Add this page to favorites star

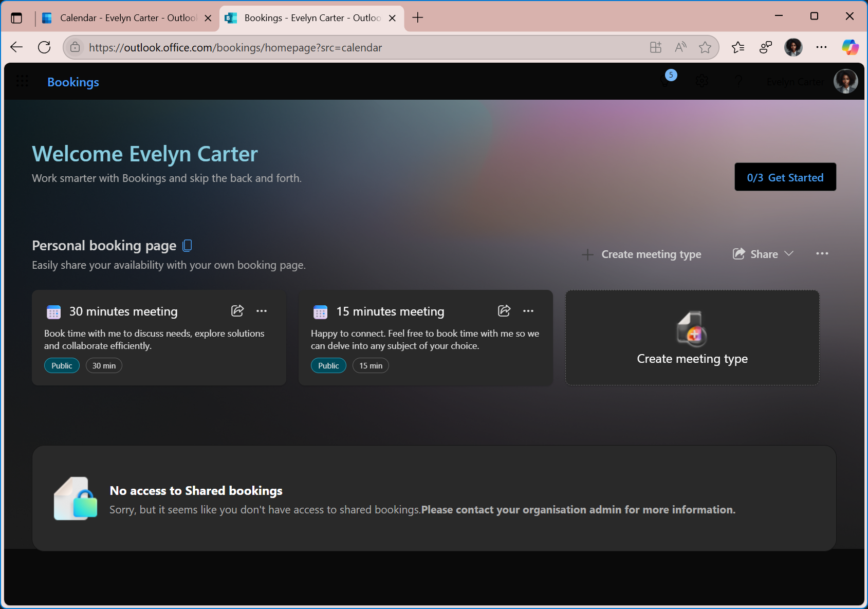[x=705, y=47]
